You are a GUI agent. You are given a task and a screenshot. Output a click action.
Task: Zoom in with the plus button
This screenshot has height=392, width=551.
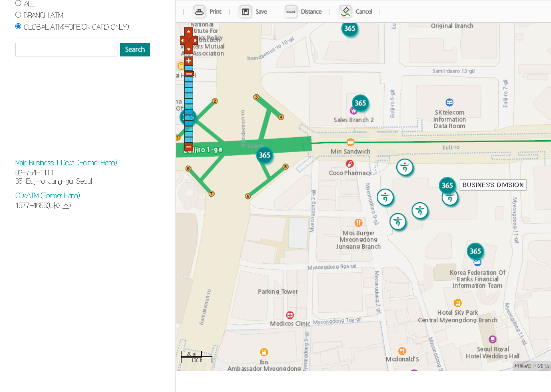point(188,61)
